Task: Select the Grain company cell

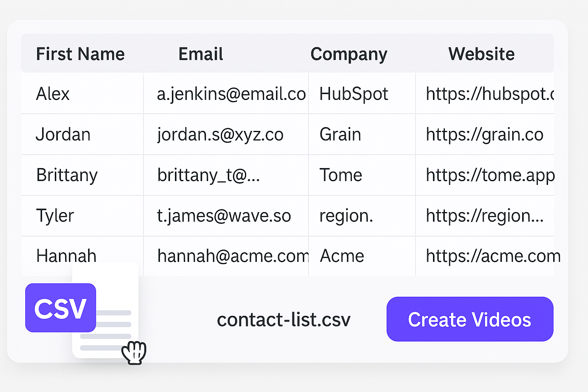Action: pos(362,134)
